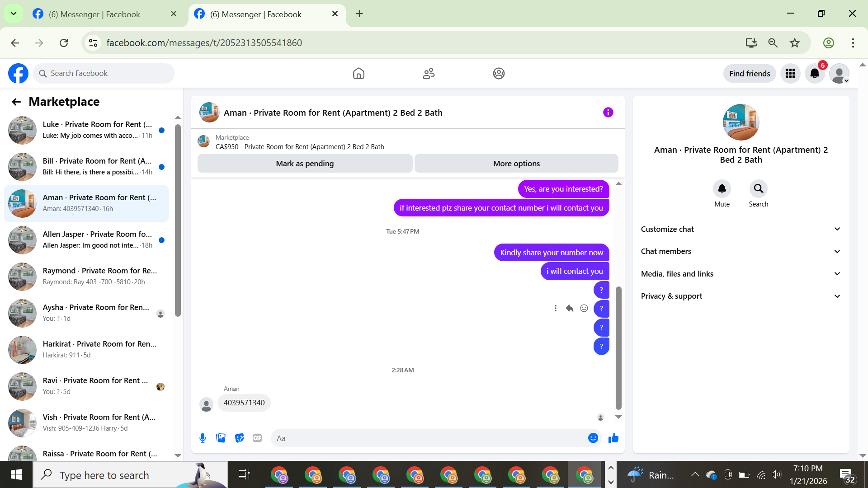Image resolution: width=868 pixels, height=488 pixels.
Task: Open the sticker picker icon
Action: tap(239, 438)
